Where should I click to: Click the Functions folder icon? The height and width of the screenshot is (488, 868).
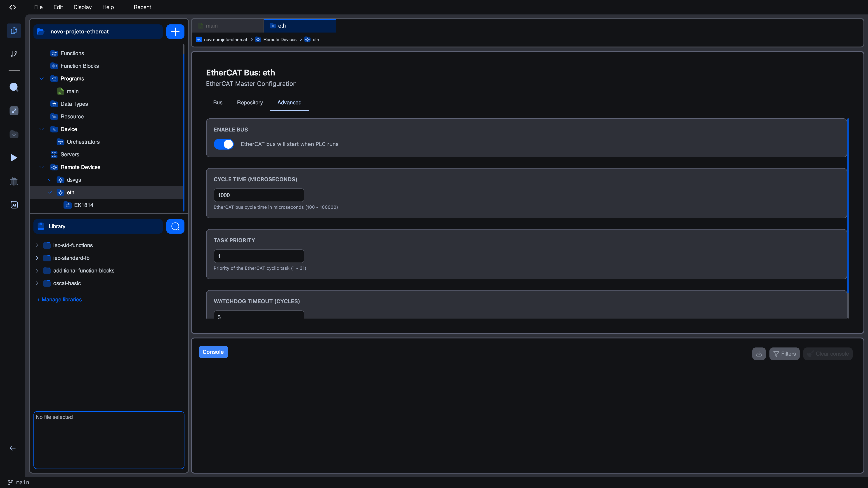(x=54, y=53)
